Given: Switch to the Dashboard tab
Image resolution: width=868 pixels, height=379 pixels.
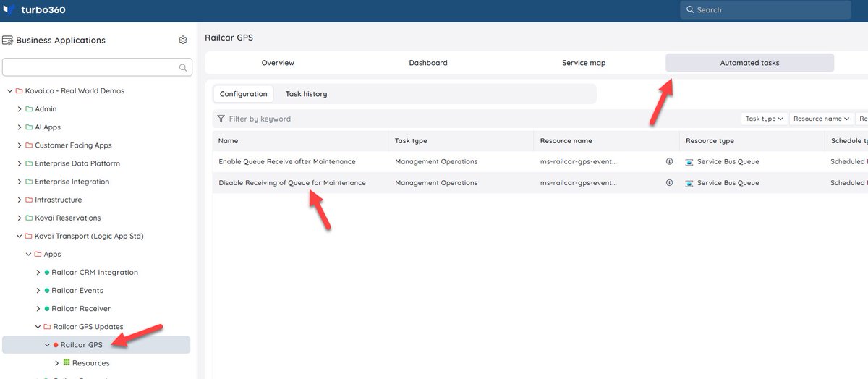Looking at the screenshot, I should click(x=428, y=63).
